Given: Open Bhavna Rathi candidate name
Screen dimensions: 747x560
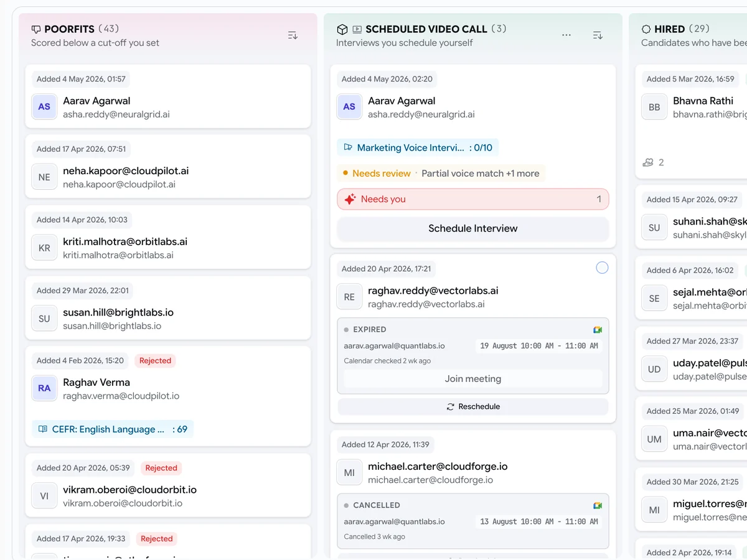Looking at the screenshot, I should point(703,101).
